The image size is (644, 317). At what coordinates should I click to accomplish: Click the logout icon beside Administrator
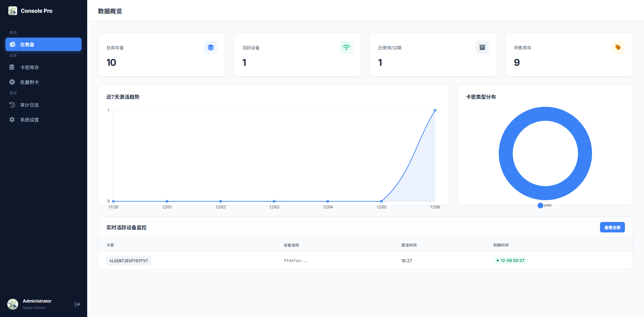coord(77,304)
